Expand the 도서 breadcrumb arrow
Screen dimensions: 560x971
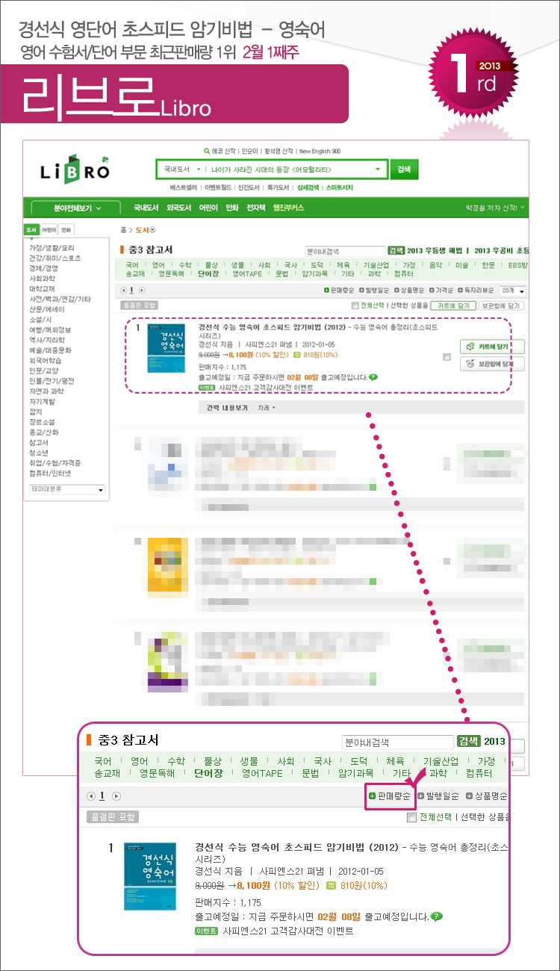[152, 230]
